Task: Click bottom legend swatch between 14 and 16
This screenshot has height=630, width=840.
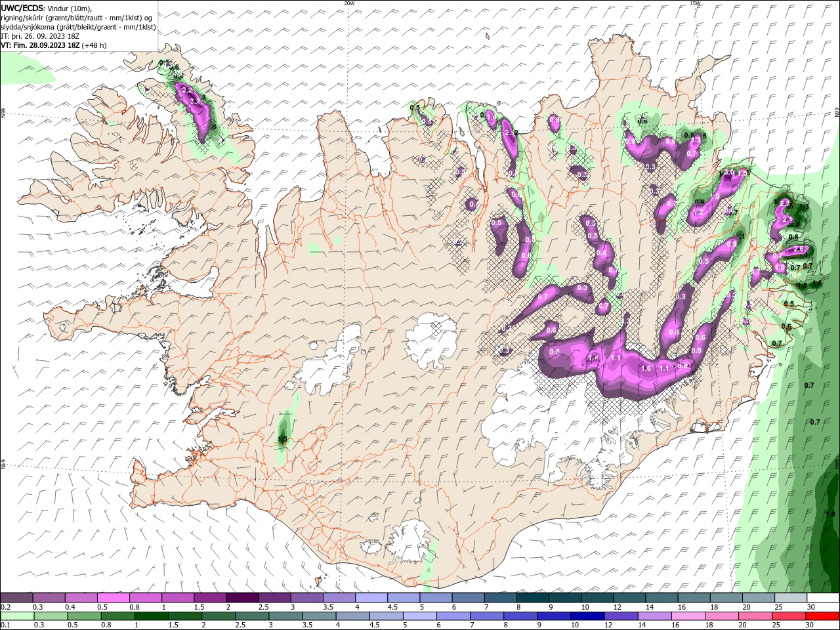Action: pyautogui.click(x=655, y=616)
